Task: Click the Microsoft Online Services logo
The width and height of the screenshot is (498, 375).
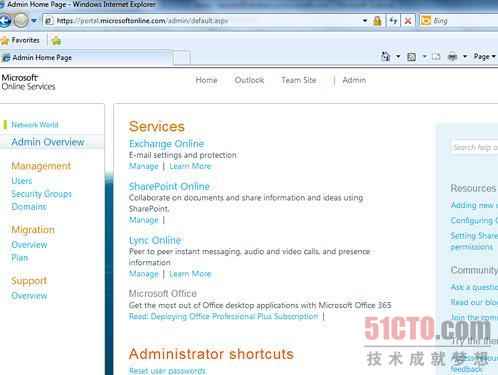Action: [x=28, y=82]
